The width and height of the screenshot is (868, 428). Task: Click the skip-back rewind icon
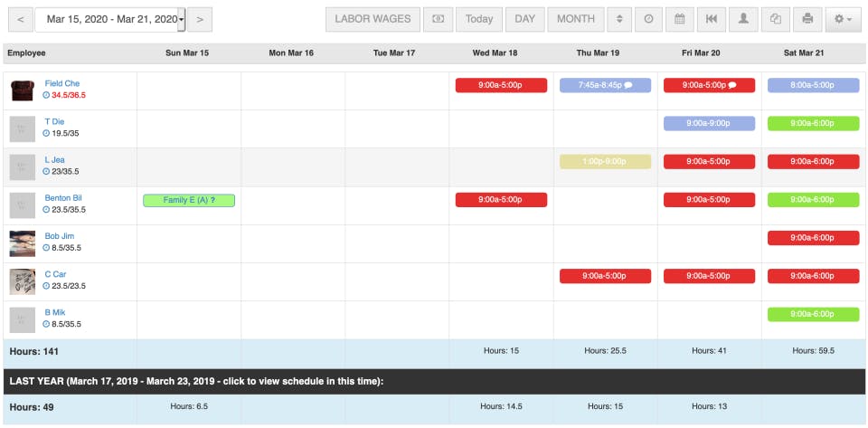tap(712, 18)
